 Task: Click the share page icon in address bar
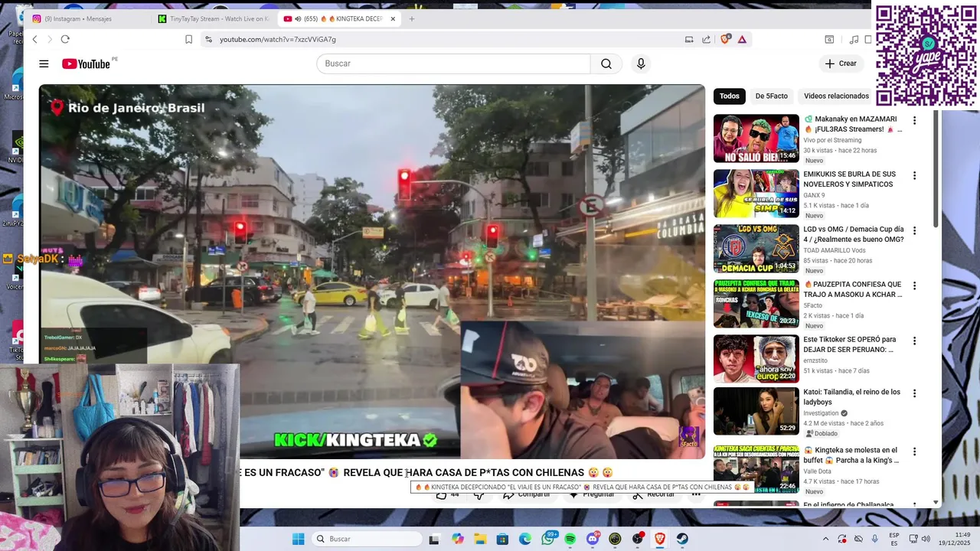coord(706,39)
